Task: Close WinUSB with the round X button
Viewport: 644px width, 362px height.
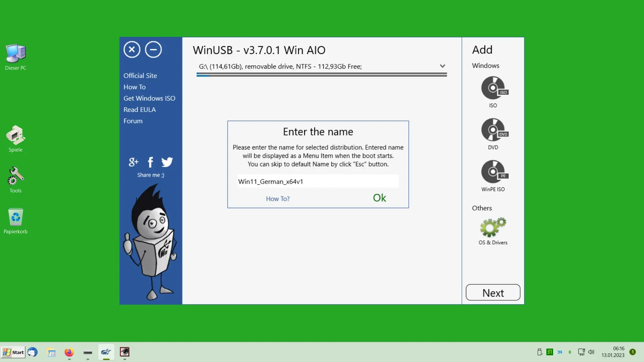Action: coord(132,50)
